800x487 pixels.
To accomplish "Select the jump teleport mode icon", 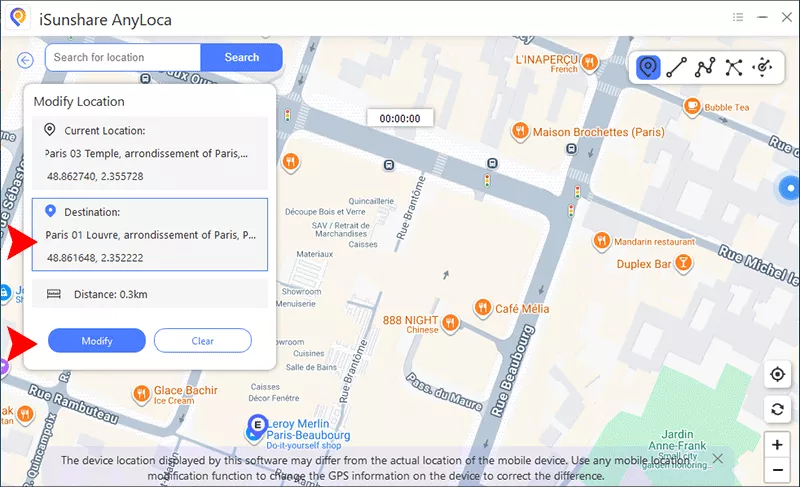I will (734, 67).
